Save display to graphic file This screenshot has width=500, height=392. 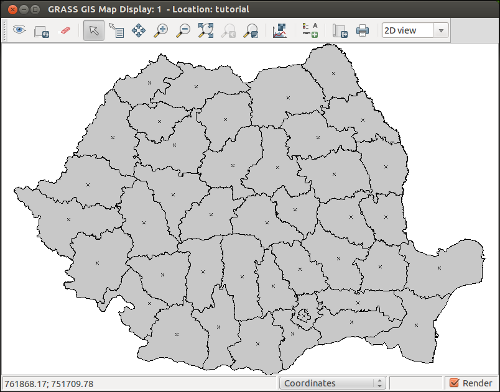[x=340, y=31]
